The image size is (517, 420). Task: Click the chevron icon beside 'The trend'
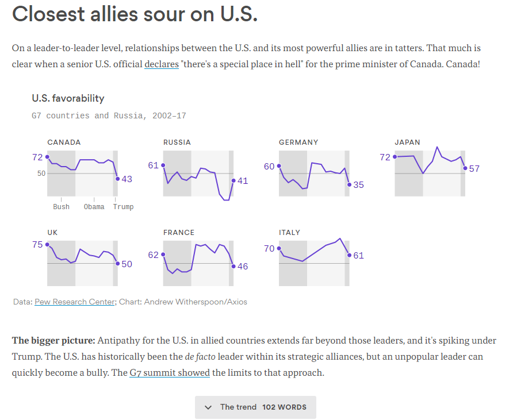[208, 407]
